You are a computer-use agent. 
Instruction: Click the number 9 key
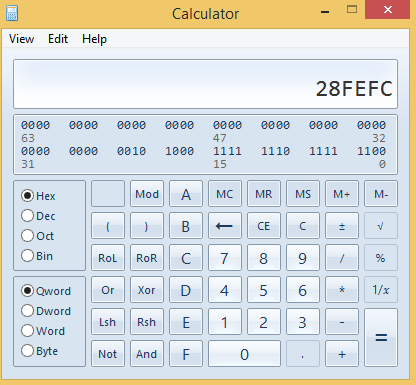click(303, 258)
